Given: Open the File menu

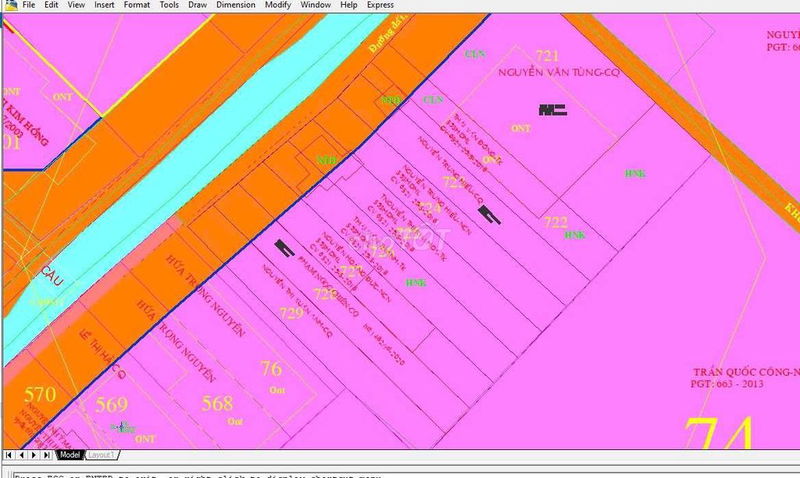Looking at the screenshot, I should click(x=29, y=5).
